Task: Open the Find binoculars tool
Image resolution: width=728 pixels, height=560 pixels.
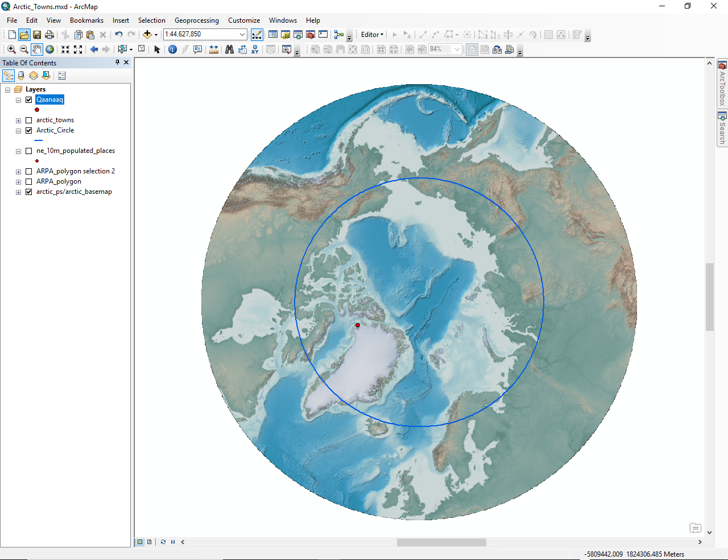Action: [229, 49]
